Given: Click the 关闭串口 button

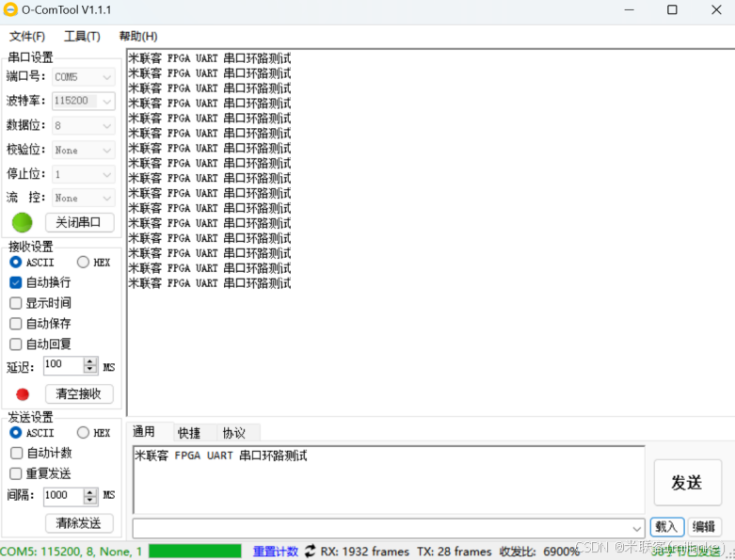Looking at the screenshot, I should coord(79,222).
